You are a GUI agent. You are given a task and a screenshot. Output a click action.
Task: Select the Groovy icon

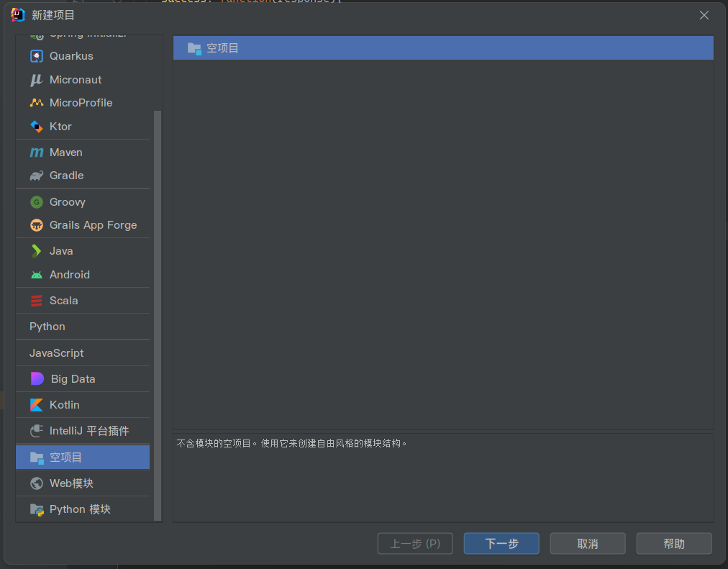click(x=37, y=202)
